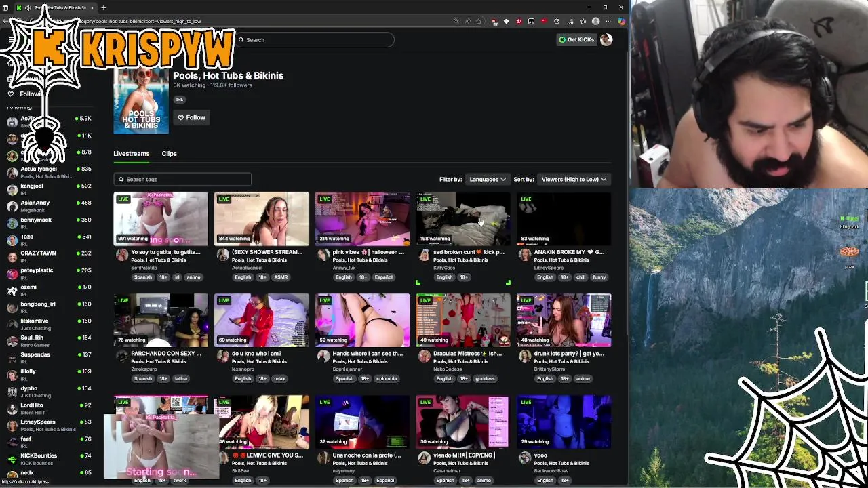Viewport: 868px width, 488px height.
Task: Open CRAZYTAWN channel in sidebar
Action: pos(49,257)
